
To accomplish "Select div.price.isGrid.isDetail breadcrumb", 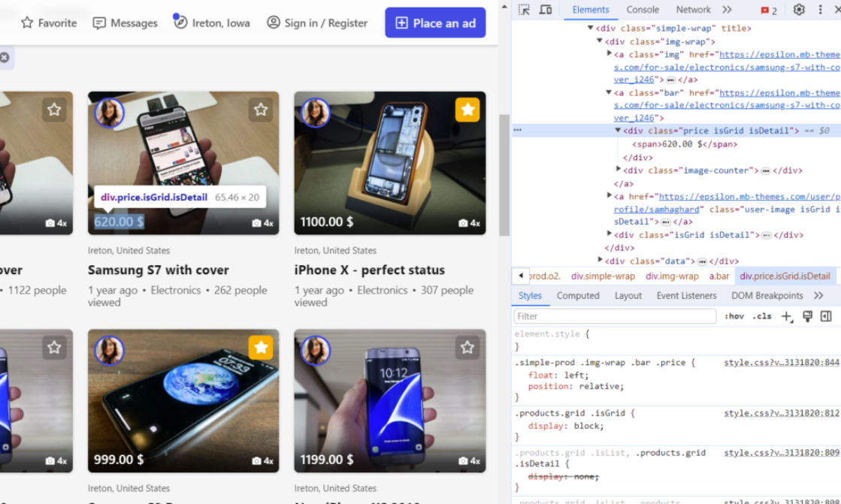I will (785, 276).
